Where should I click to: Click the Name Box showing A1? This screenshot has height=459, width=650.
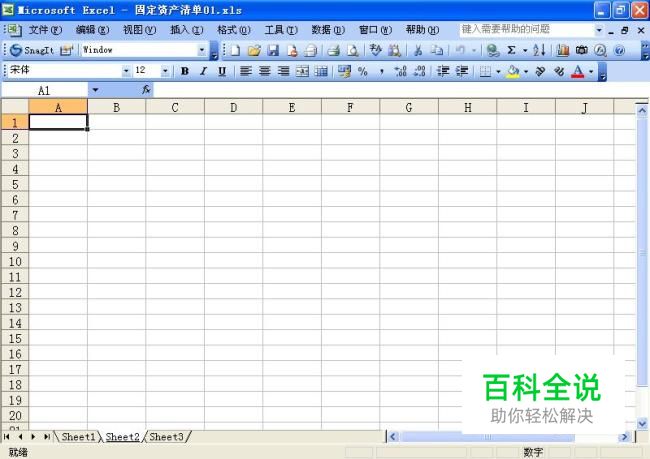(x=45, y=90)
